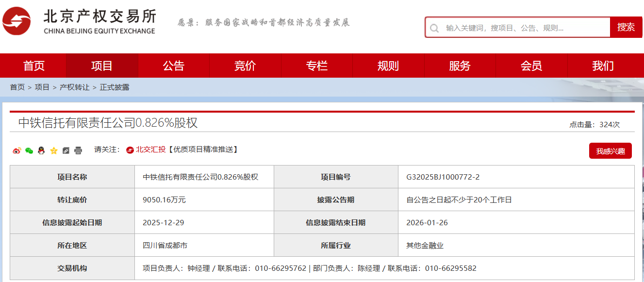Click the Qzone star share icon
Screen dimensions: 644x282
coord(54,150)
